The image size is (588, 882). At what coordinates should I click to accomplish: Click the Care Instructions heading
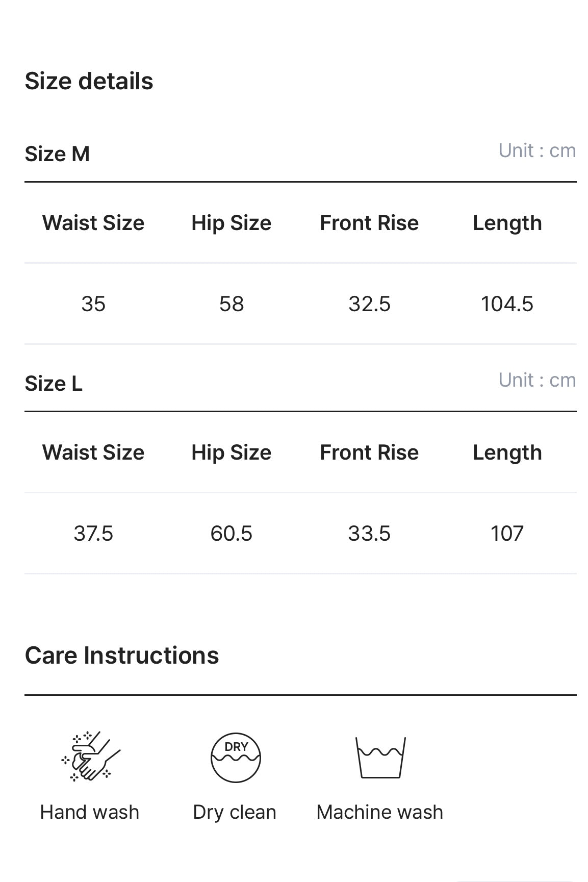pos(122,656)
